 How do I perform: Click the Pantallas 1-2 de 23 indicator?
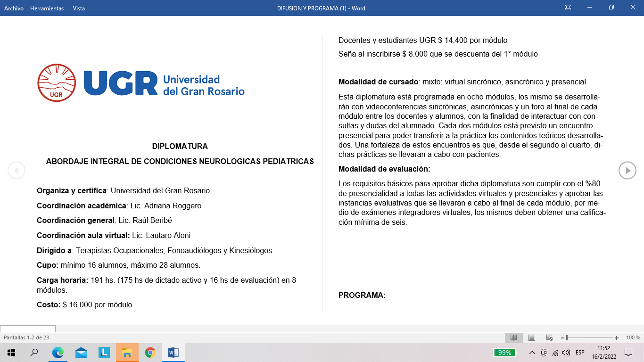[x=26, y=337]
